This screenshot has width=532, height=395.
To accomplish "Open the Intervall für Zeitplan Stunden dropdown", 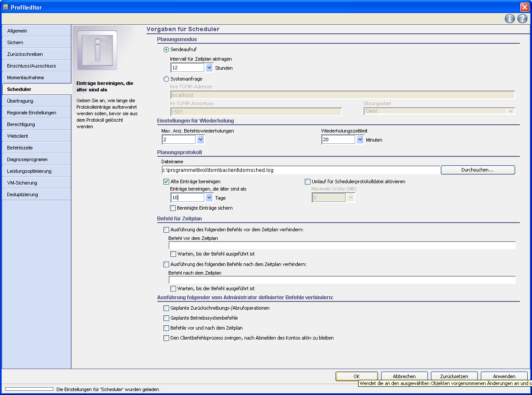I will click(x=209, y=68).
